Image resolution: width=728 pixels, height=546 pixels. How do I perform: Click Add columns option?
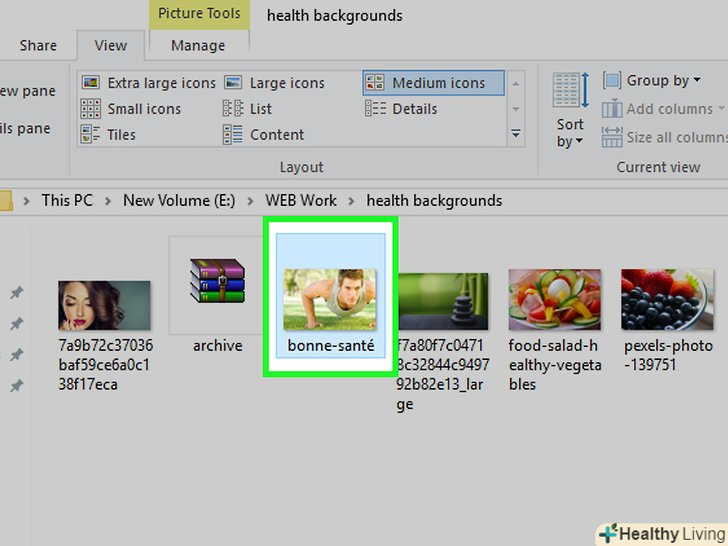tap(663, 109)
